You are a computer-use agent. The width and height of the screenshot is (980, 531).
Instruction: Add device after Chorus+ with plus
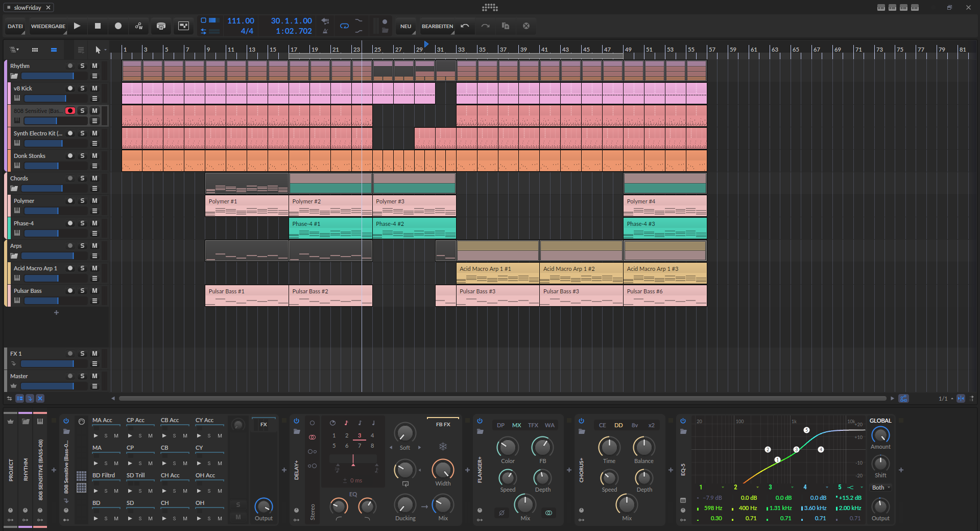coord(671,470)
